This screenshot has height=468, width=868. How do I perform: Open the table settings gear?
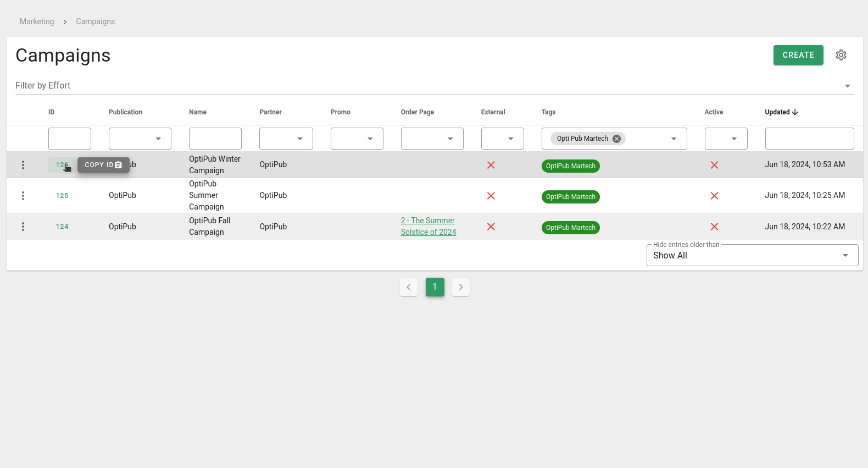pos(841,55)
